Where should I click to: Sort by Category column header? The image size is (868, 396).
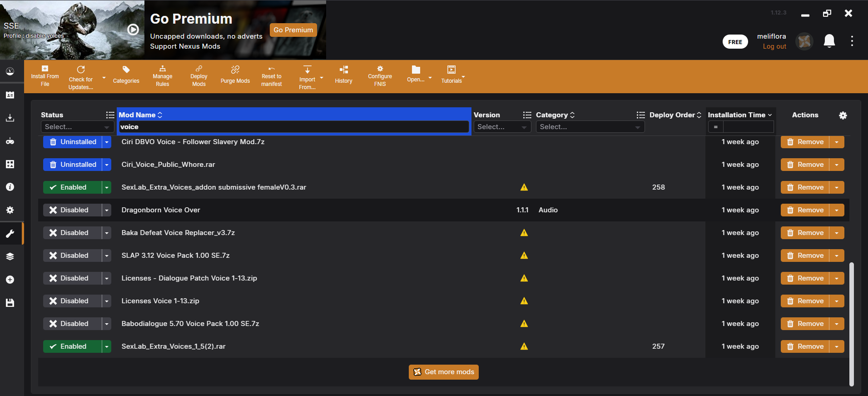tap(555, 115)
